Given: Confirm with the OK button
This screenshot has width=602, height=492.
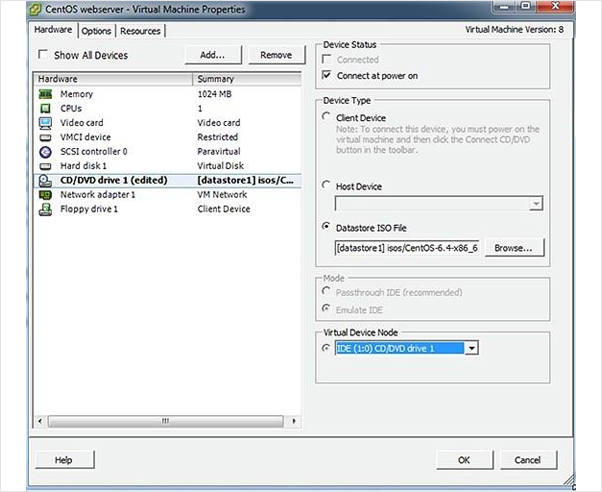Looking at the screenshot, I should click(x=465, y=460).
